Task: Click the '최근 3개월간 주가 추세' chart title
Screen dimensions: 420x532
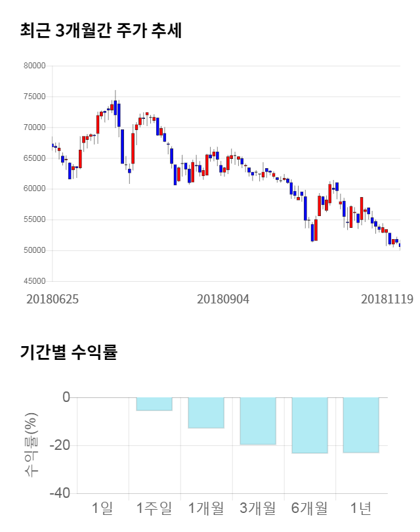Action: click(x=100, y=30)
